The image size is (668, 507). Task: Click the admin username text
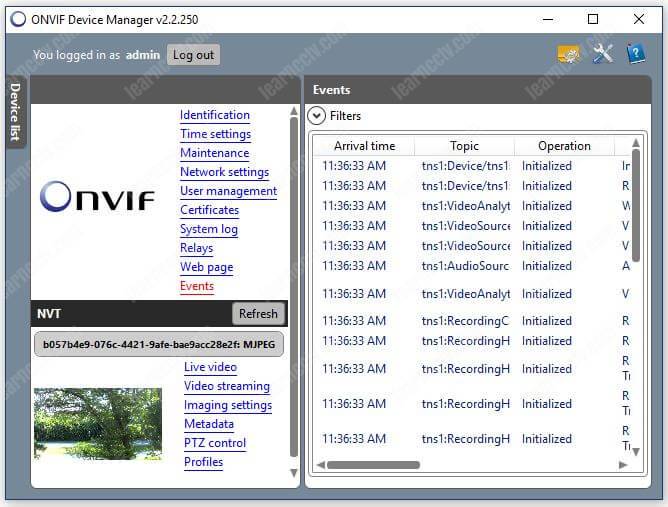click(143, 55)
